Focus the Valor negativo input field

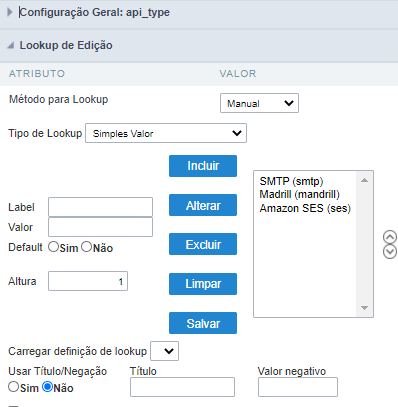(x=298, y=387)
